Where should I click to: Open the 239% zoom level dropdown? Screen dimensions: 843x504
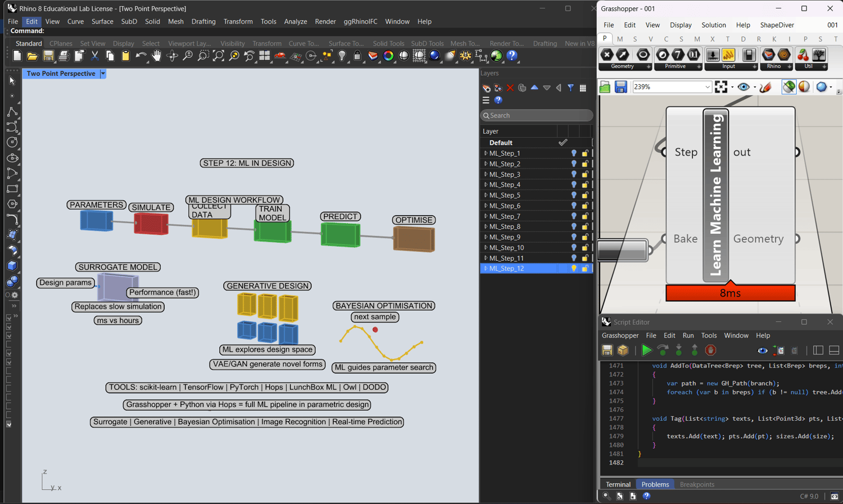point(707,87)
